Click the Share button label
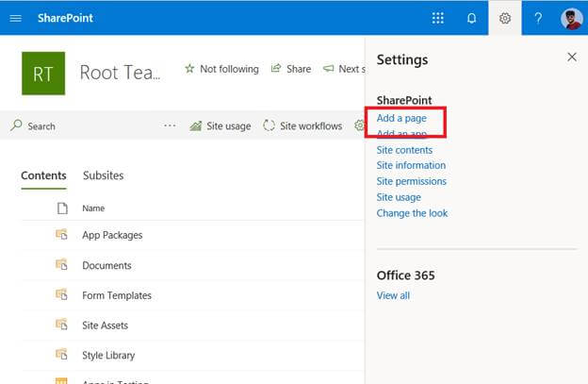The height and width of the screenshot is (384, 588). 299,69
